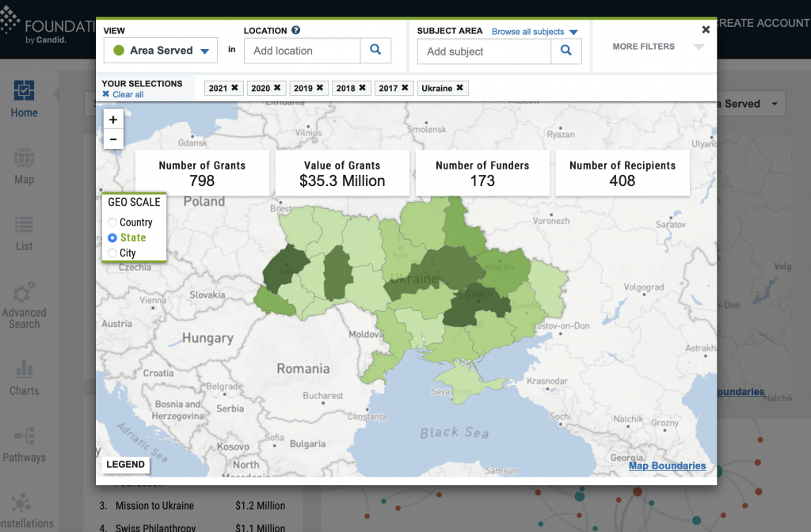Open the Pathways icon in sidebar

(24, 436)
